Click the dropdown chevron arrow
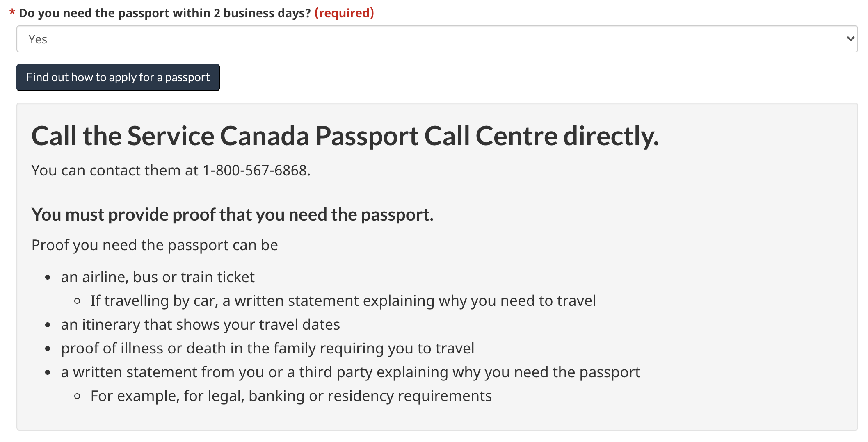 [x=850, y=39]
